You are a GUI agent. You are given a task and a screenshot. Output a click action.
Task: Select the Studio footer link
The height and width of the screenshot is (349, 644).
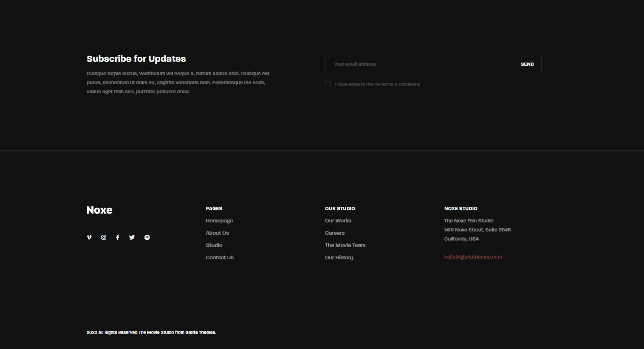pyautogui.click(x=214, y=245)
